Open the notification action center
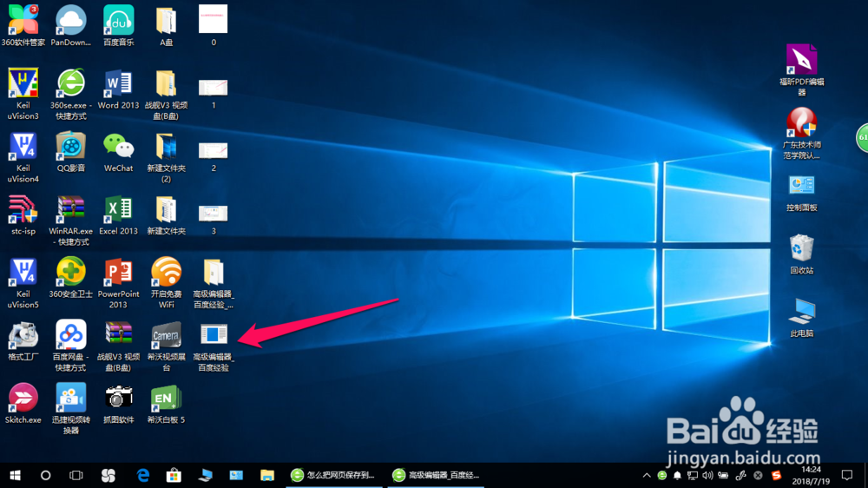Viewport: 868px width, 488px height. click(x=847, y=475)
